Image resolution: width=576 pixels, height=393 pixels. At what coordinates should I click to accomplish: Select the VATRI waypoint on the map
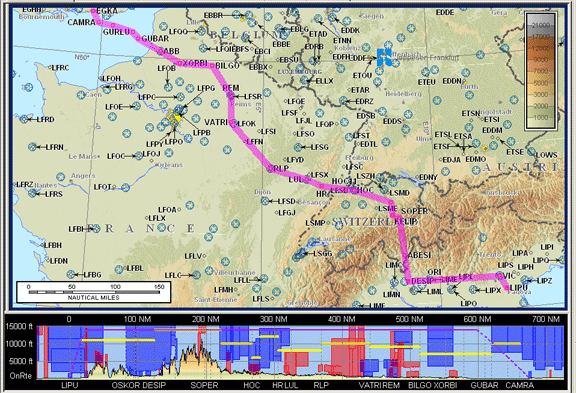(232, 123)
